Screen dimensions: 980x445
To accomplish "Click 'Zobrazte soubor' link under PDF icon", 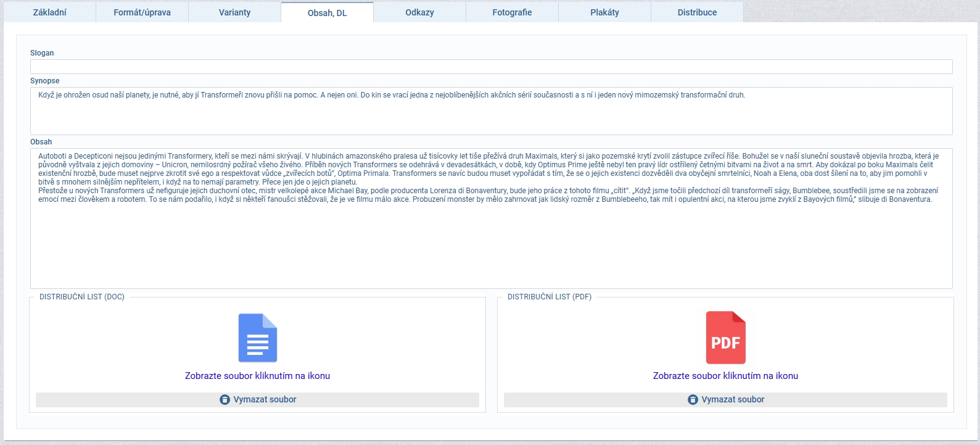I will (x=725, y=376).
